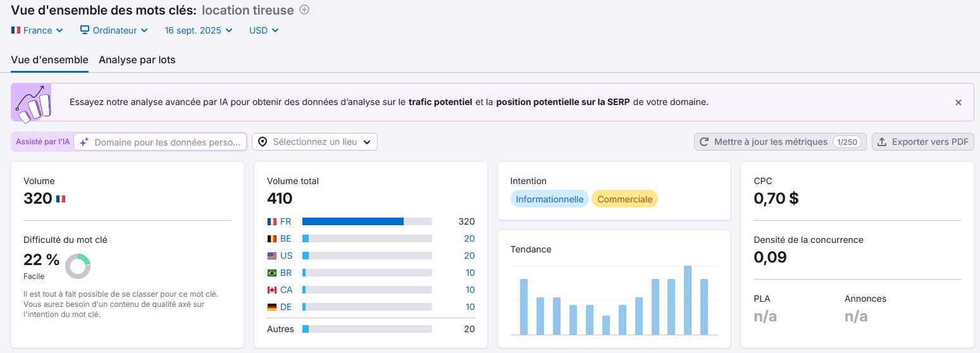Switch to the Analyse par lots tab

pyautogui.click(x=137, y=59)
